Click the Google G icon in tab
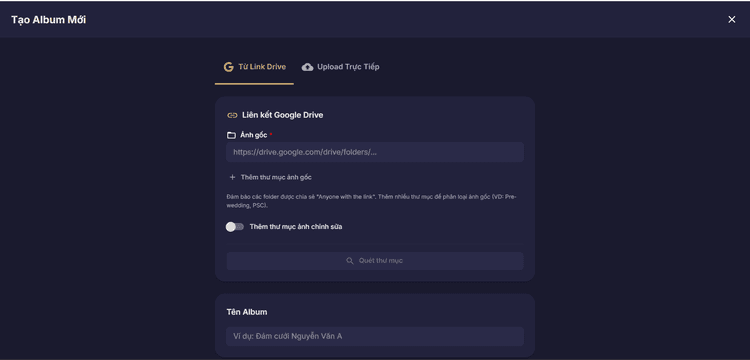750x360 pixels. 229,67
